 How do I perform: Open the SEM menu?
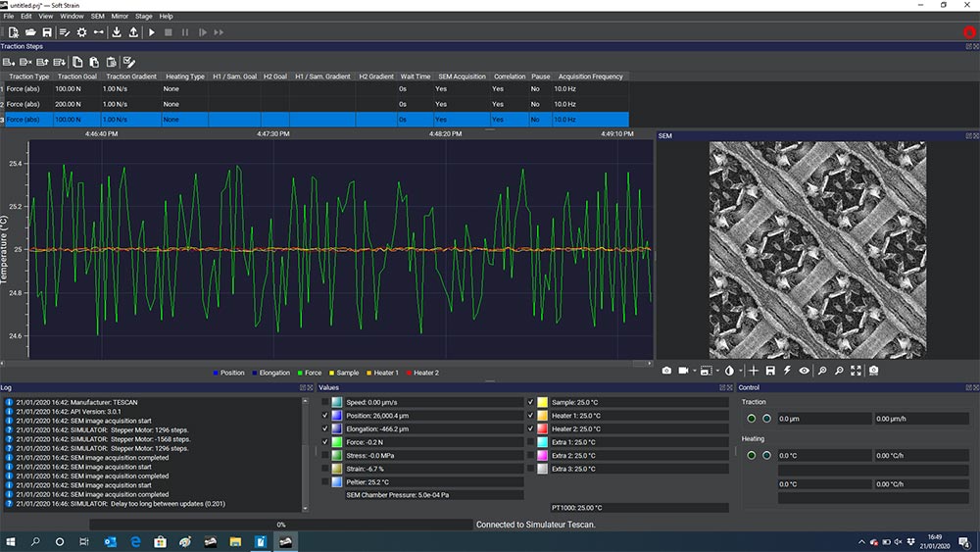point(97,17)
